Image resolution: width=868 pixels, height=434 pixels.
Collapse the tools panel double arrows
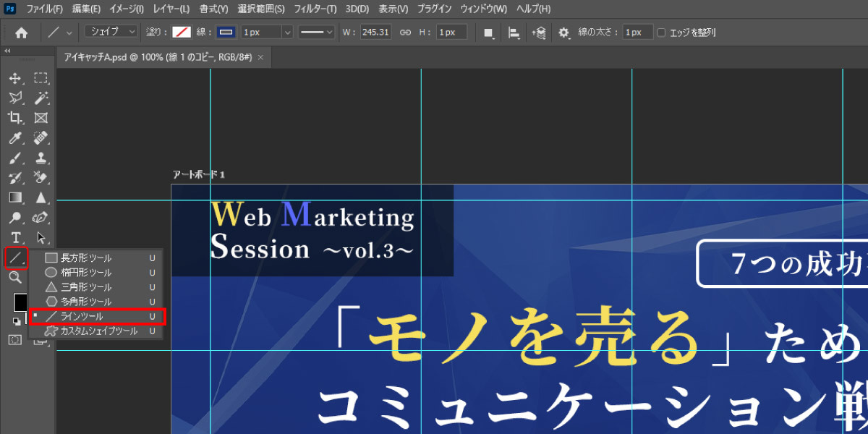(x=7, y=51)
